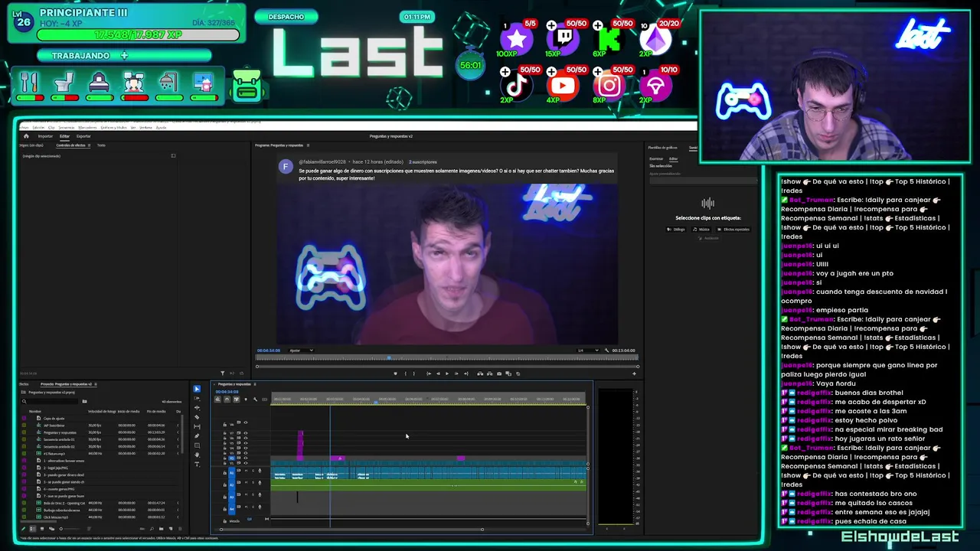Click the Program monitor scrub bar playhead
The image size is (980, 551).
click(389, 357)
